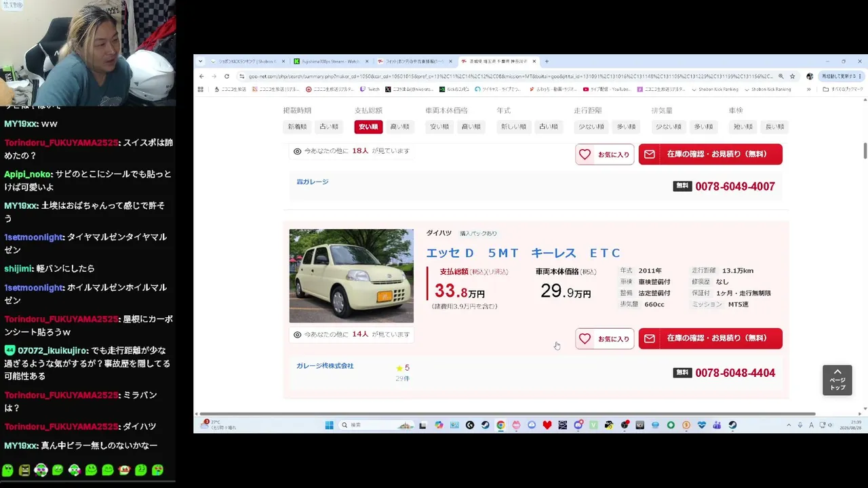Close the Fujishima300ps Stream tab
Screen dimensions: 868x488
(x=367, y=61)
